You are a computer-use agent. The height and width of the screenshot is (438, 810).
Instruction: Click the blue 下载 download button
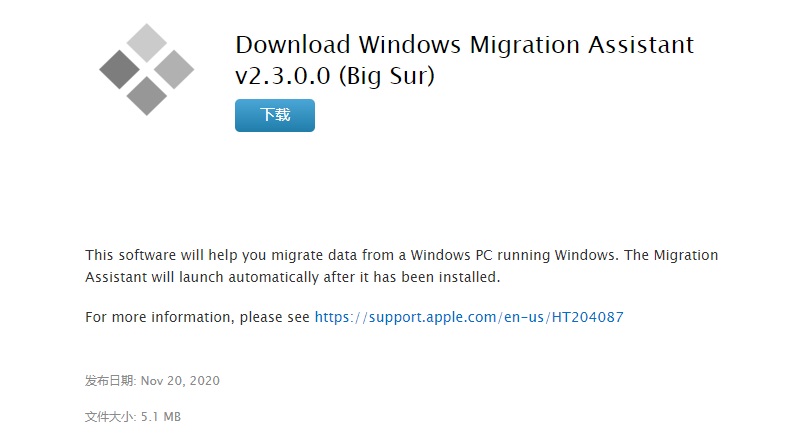(275, 115)
